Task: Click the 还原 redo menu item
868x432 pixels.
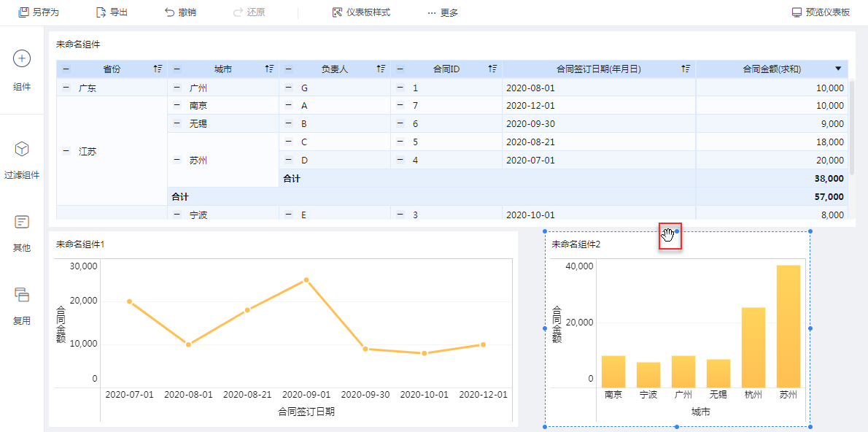Action: coord(249,12)
